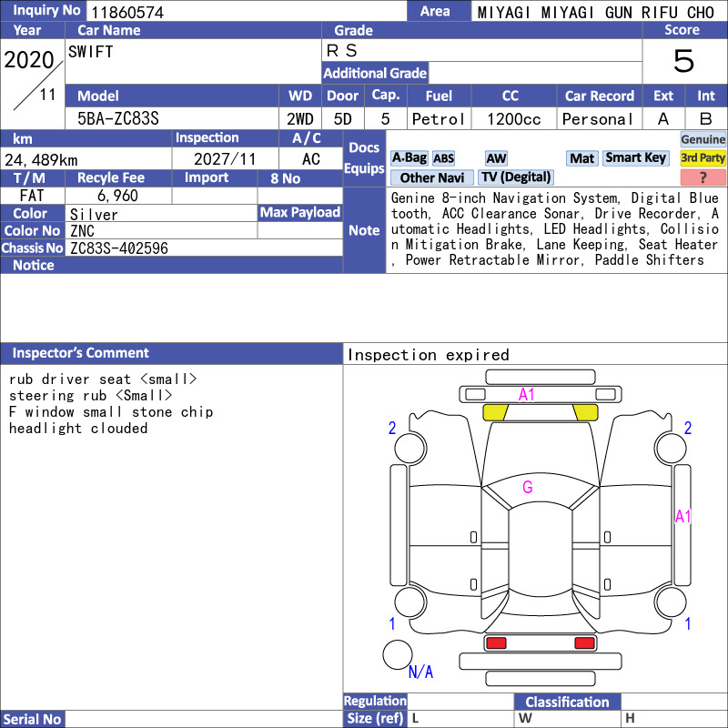Click the right yellow headlight on diagram
The image size is (728, 728).
click(585, 412)
